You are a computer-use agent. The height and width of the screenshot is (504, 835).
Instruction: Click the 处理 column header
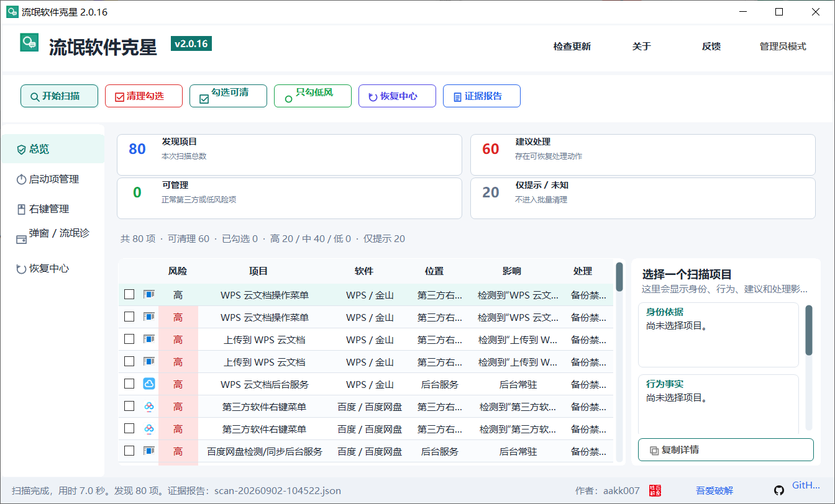click(x=583, y=271)
